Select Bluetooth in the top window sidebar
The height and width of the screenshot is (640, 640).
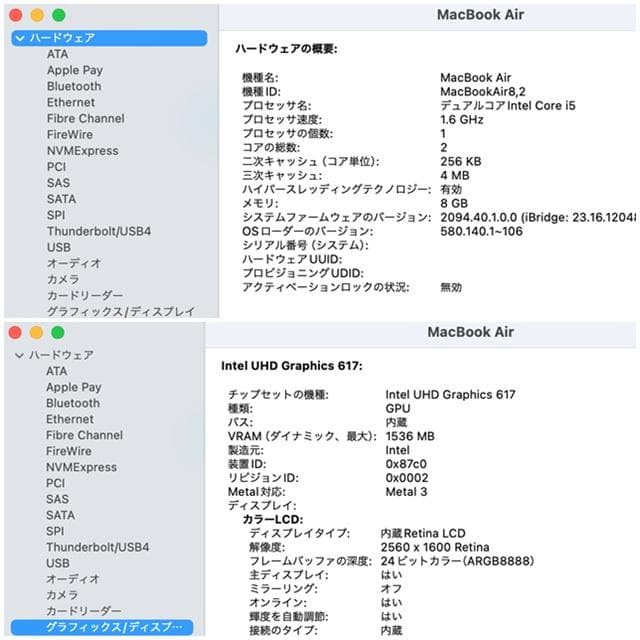[74, 86]
